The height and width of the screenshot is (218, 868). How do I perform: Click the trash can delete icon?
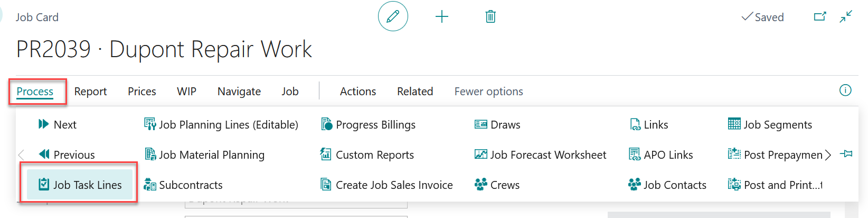[x=490, y=17]
